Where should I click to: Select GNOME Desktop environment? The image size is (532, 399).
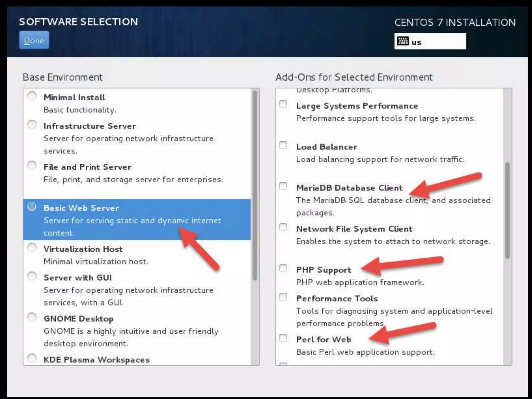[32, 317]
